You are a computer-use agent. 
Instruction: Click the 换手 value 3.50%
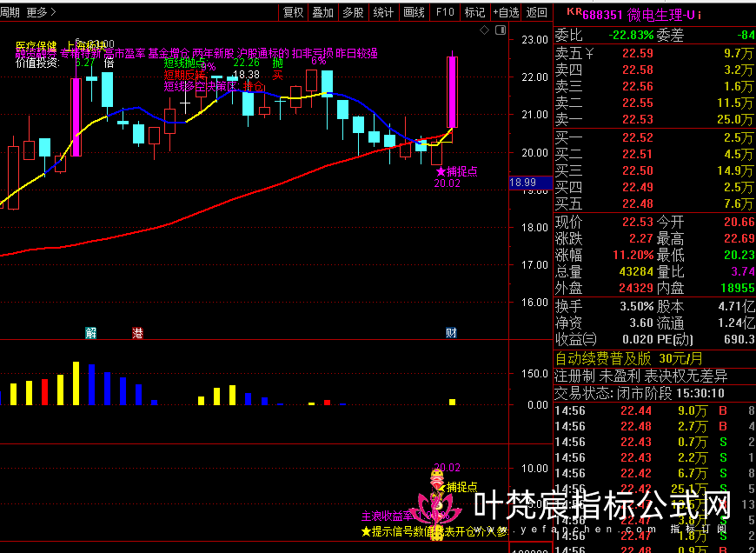click(x=636, y=306)
